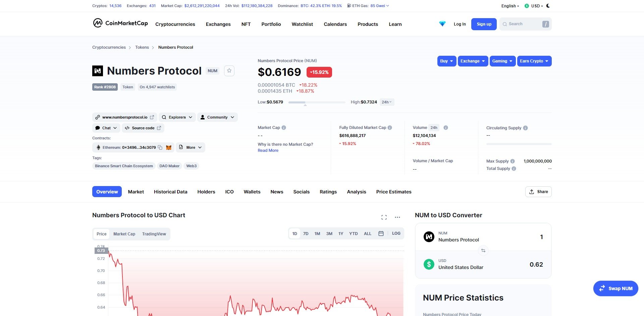Select 3M chart range
Screen dimensions: 644x316
(x=329, y=233)
